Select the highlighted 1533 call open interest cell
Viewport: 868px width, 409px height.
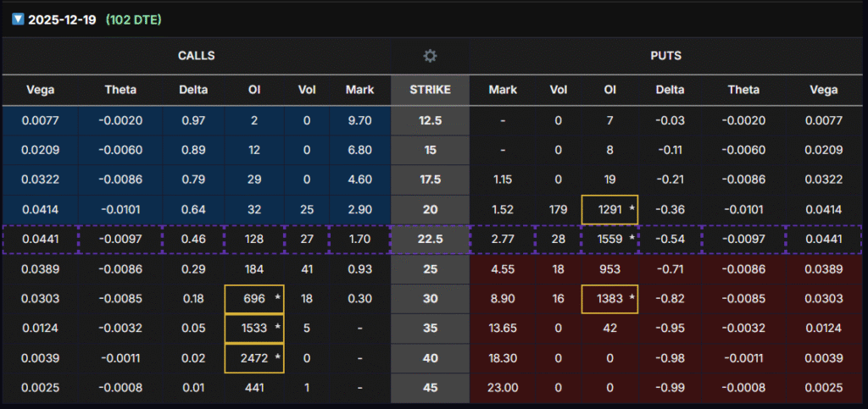[255, 329]
